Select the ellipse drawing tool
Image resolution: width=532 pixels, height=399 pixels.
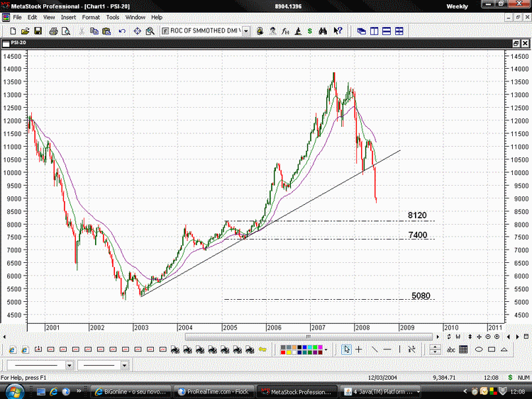coord(479,349)
